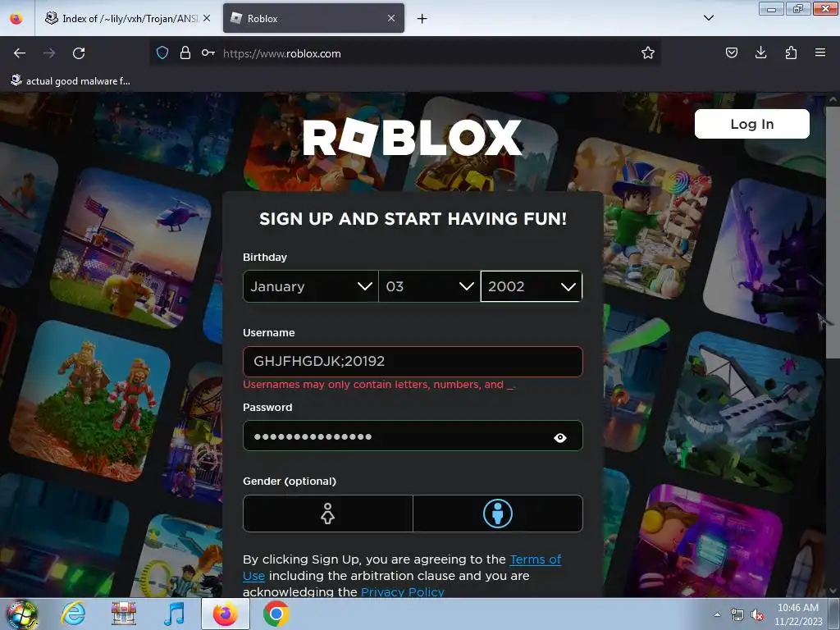Open the 'actual good malware f...' bookmark
This screenshot has height=630, width=840.
tap(71, 81)
